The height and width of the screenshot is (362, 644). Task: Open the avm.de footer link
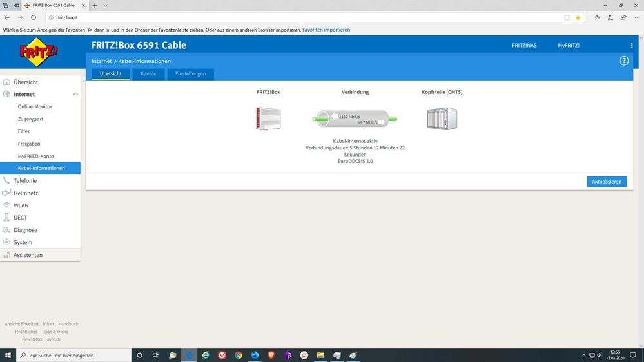pyautogui.click(x=54, y=339)
